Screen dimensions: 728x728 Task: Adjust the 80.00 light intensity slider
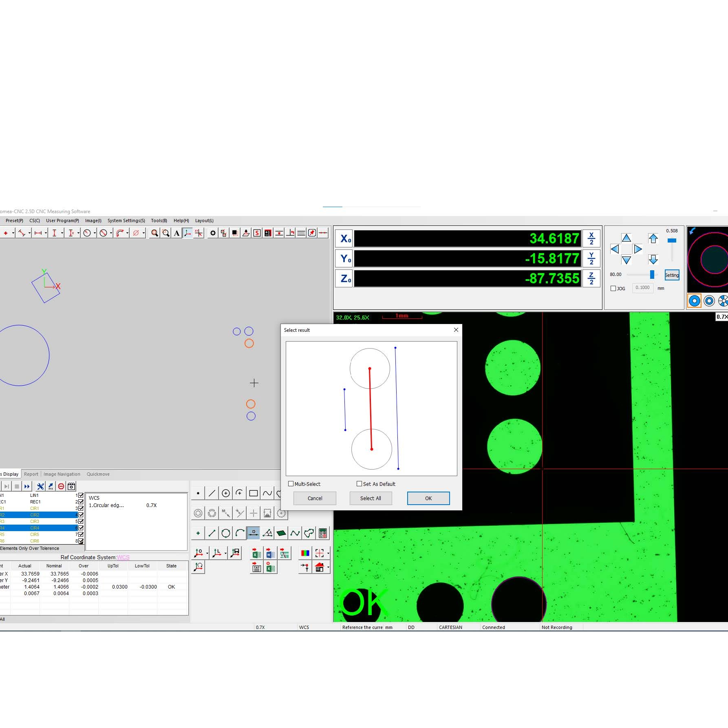click(653, 275)
